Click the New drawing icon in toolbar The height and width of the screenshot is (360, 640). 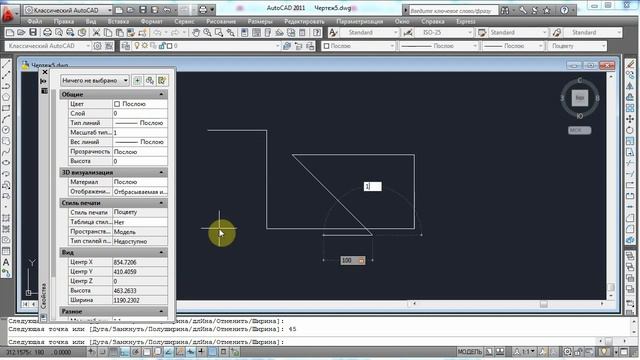tap(10, 33)
